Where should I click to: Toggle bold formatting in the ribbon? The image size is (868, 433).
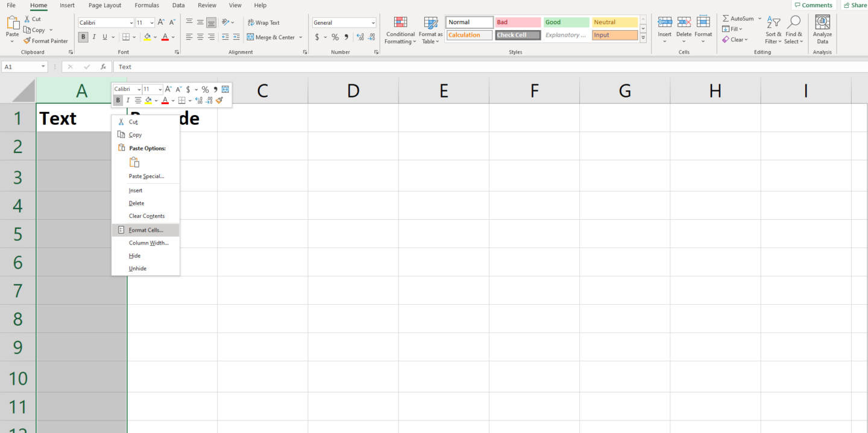pyautogui.click(x=83, y=37)
